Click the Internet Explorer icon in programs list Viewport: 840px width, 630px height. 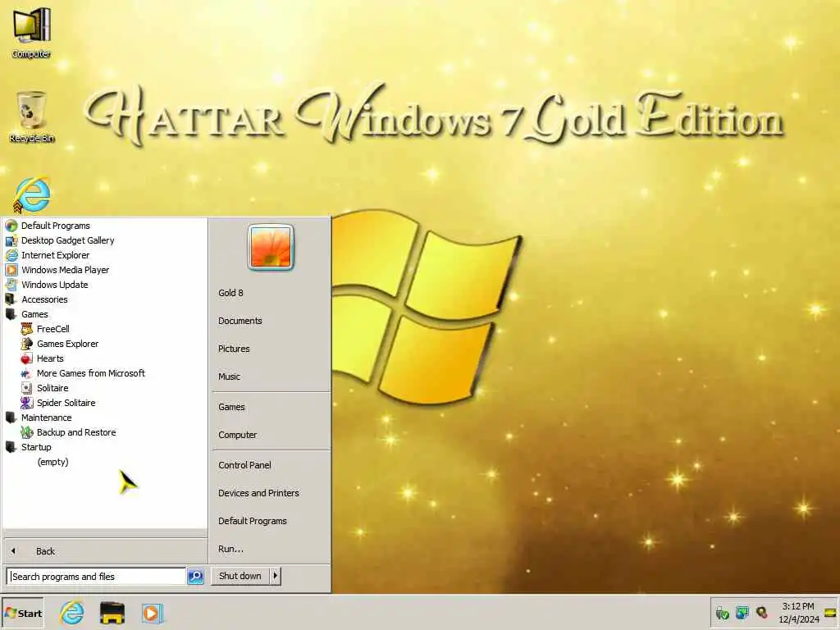pyautogui.click(x=11, y=255)
